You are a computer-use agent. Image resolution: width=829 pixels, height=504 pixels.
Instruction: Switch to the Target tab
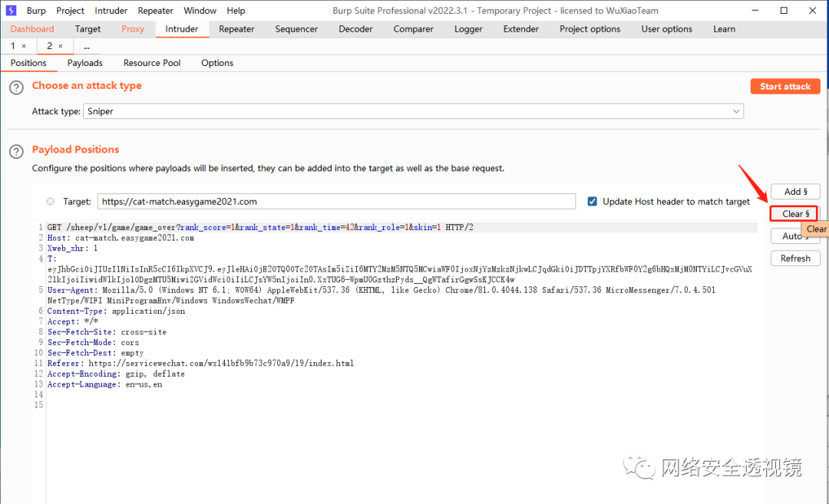coord(88,29)
